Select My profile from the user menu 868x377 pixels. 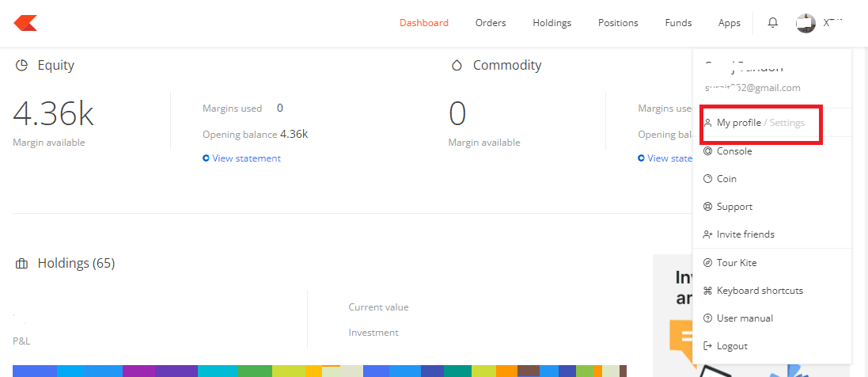tap(738, 123)
